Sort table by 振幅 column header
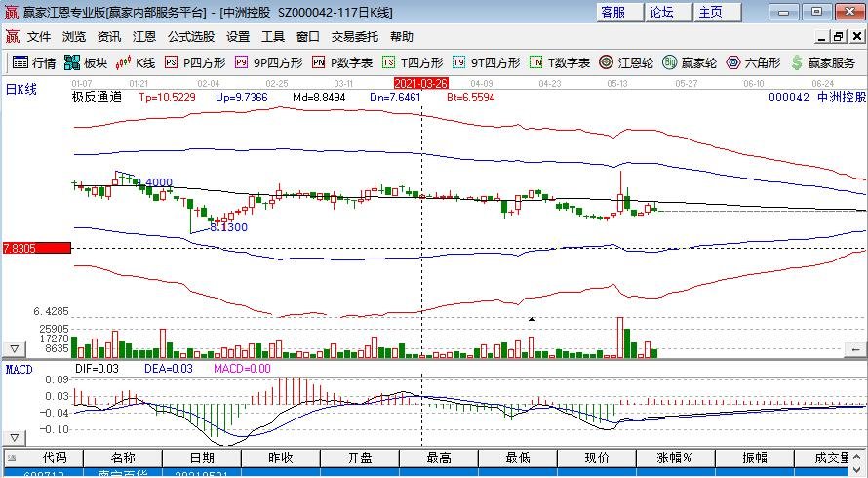Image resolution: width=868 pixels, height=478 pixels. 755,458
